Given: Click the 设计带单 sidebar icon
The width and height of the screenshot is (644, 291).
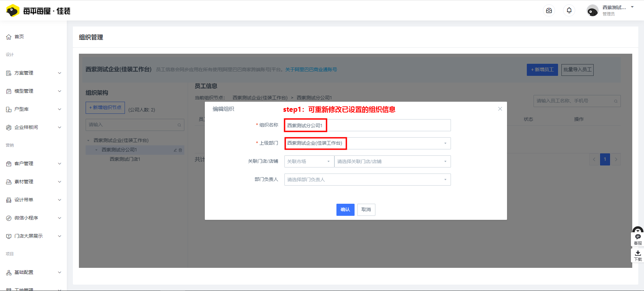Looking at the screenshot, I should [9, 200].
